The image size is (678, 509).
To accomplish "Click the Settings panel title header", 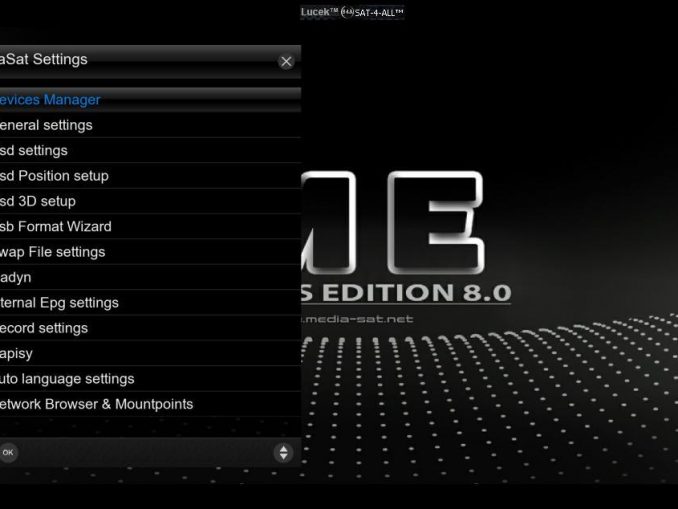I will [45, 60].
